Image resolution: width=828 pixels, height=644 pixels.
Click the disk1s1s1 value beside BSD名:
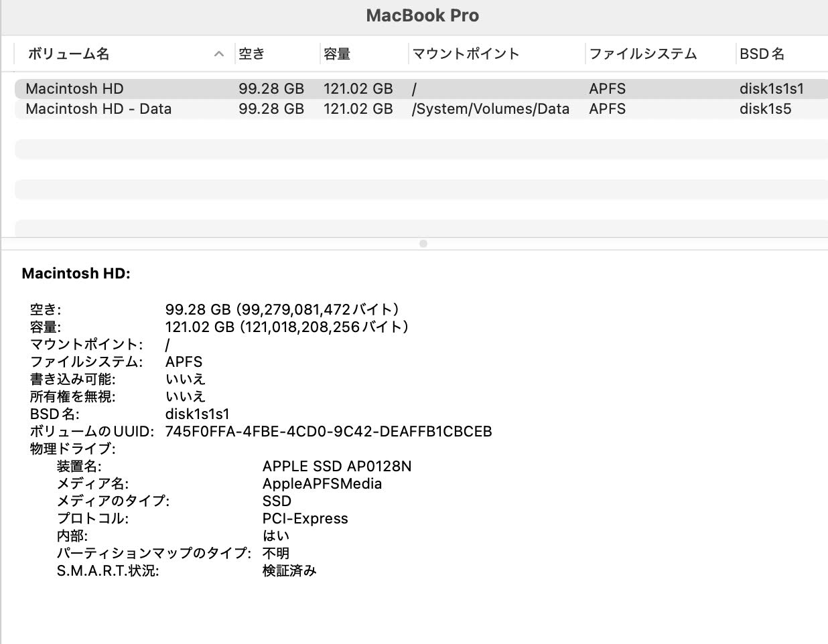[x=198, y=414]
